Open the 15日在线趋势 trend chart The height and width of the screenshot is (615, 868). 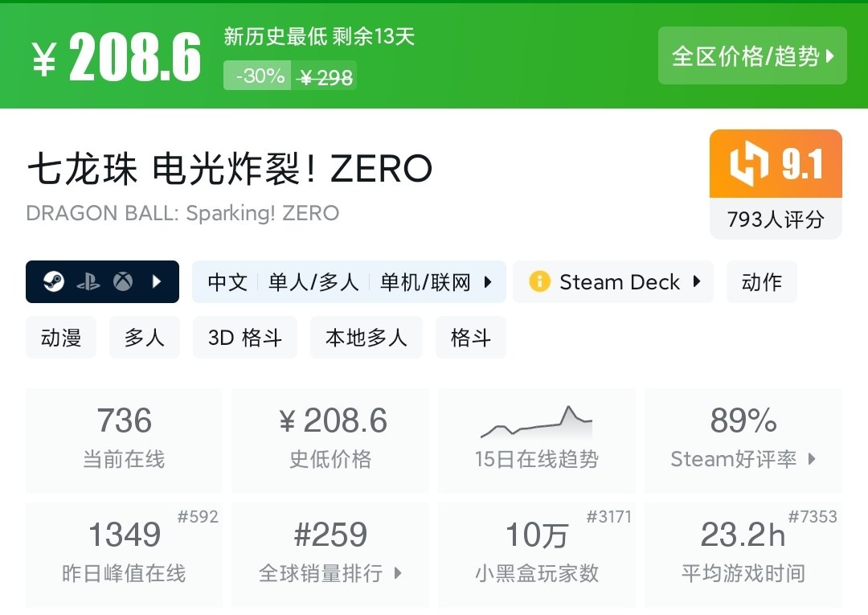tap(536, 440)
